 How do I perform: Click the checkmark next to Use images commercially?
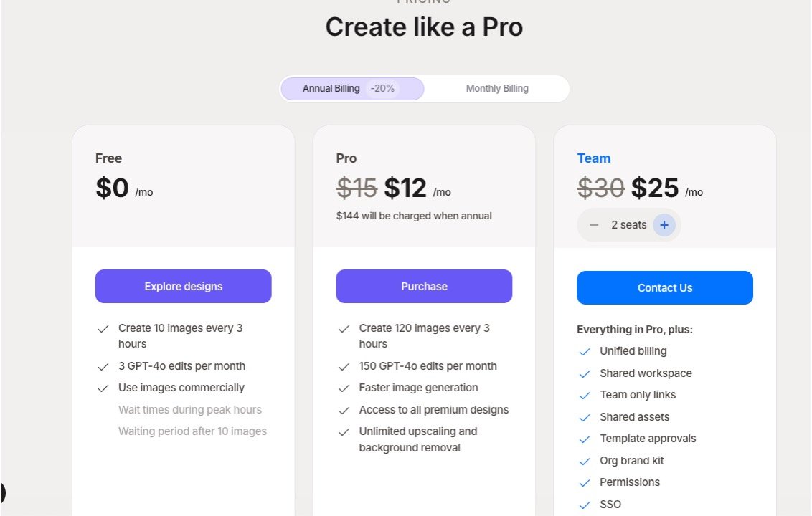coord(103,388)
